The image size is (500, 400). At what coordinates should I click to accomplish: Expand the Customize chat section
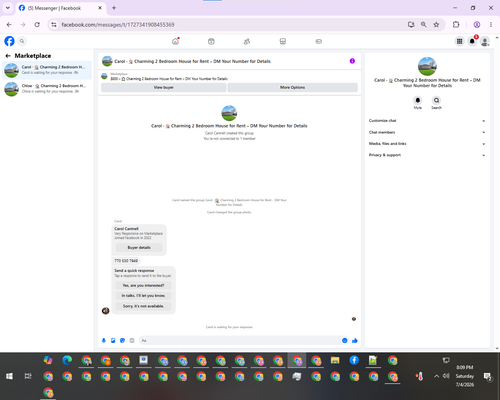tap(427, 121)
